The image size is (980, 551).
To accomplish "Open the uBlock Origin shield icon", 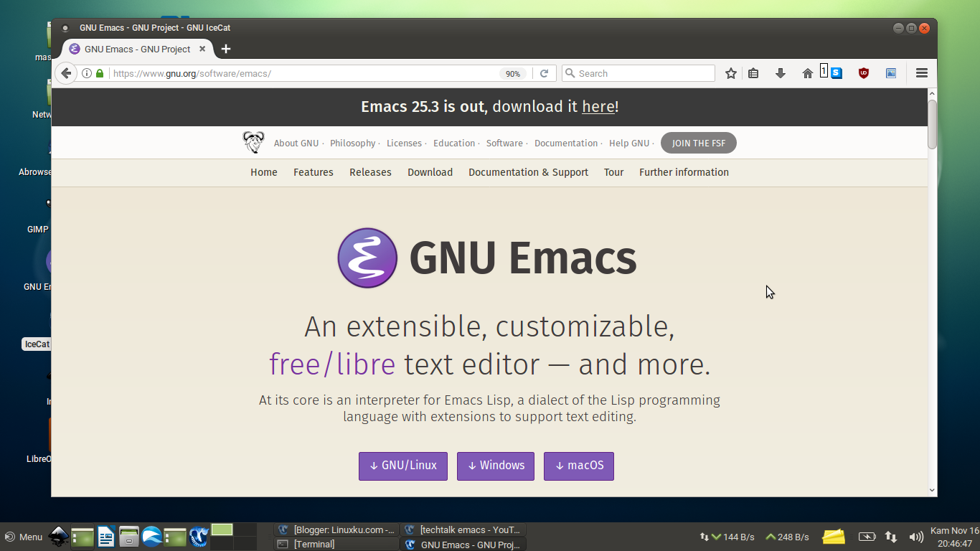I will [x=864, y=73].
